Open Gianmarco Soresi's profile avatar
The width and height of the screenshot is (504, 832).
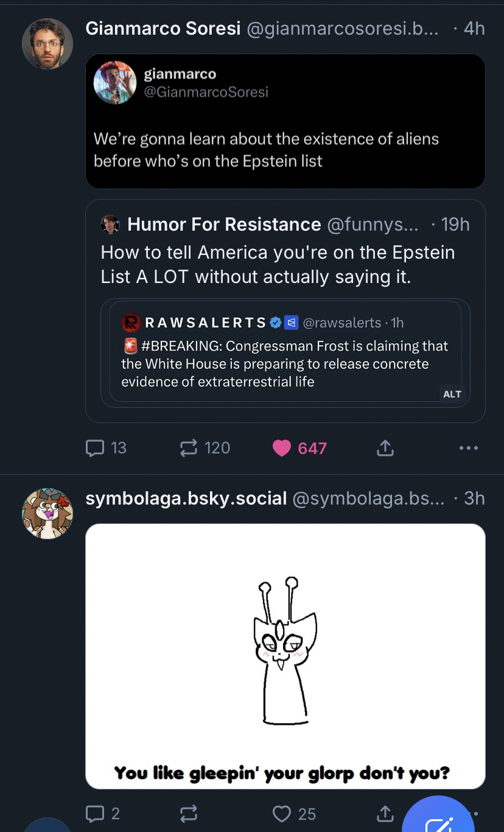tap(47, 44)
